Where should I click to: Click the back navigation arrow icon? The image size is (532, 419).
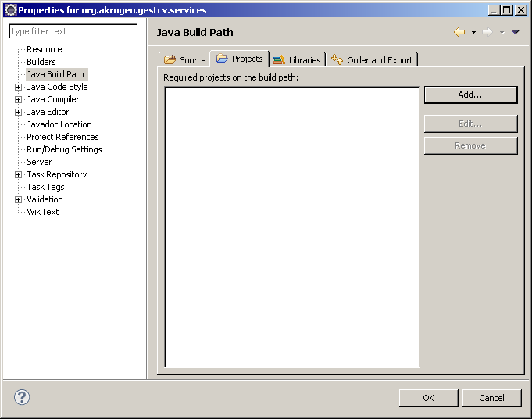pos(459,32)
